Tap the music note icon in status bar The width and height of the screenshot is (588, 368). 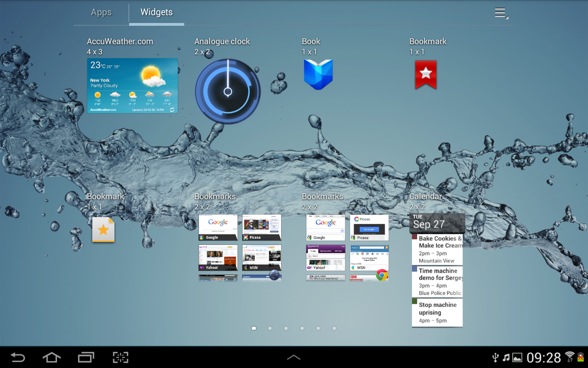point(507,357)
